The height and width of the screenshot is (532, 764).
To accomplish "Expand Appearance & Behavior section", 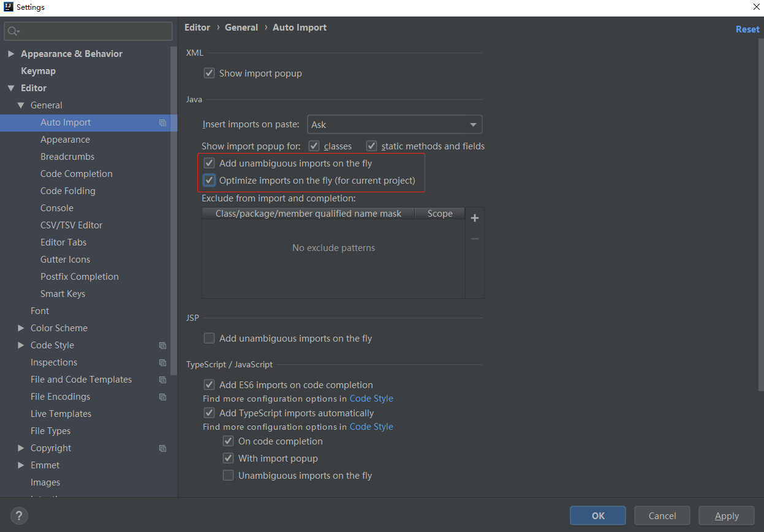I will pyautogui.click(x=10, y=54).
